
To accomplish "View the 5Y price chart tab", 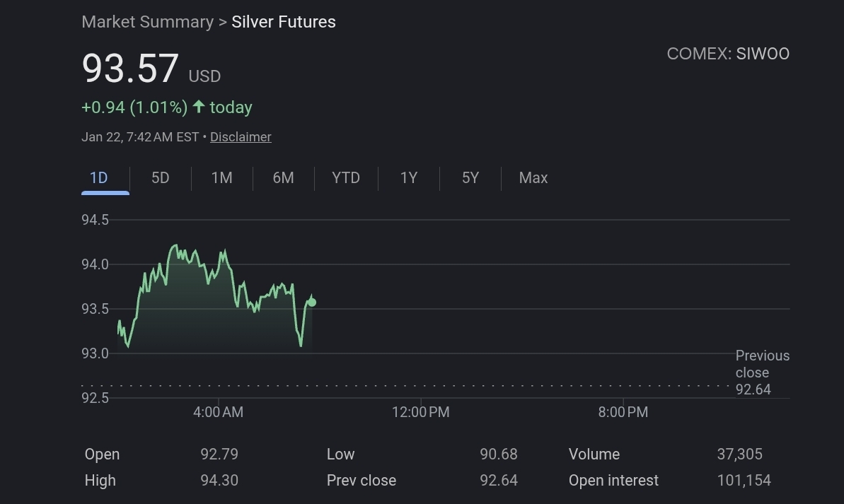I will point(470,178).
